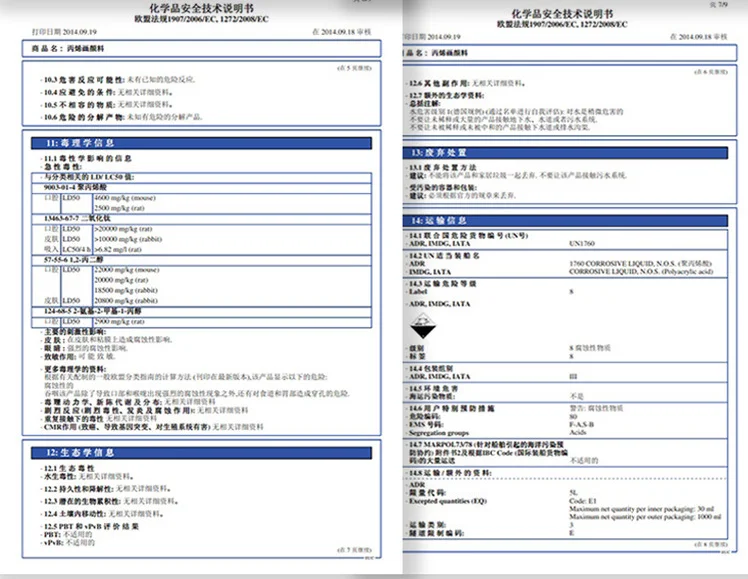Click the '10.3 危害反应可能性' line

119,80
